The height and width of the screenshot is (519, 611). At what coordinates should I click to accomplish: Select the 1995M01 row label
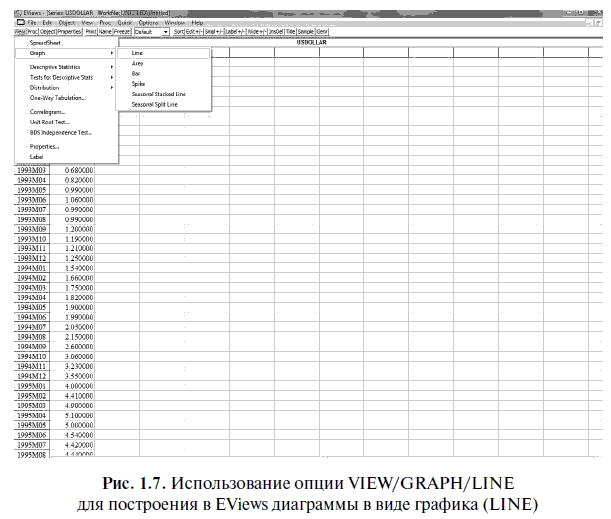pyautogui.click(x=32, y=386)
